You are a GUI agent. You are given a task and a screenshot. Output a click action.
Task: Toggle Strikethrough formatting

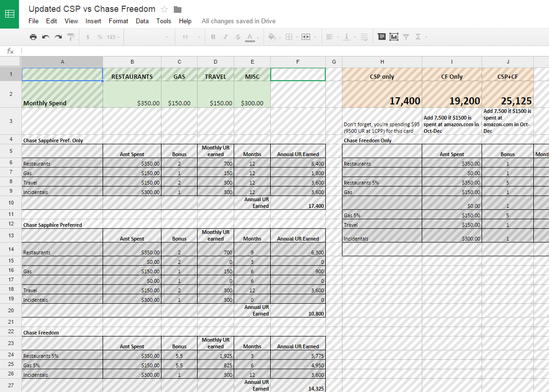point(238,37)
